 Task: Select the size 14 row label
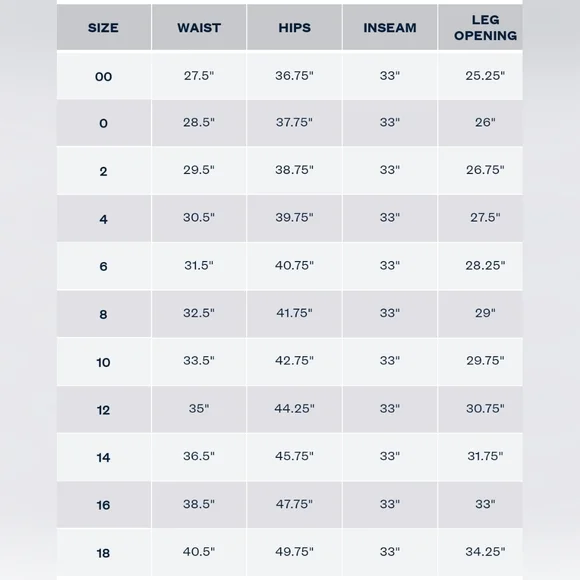coord(103,458)
